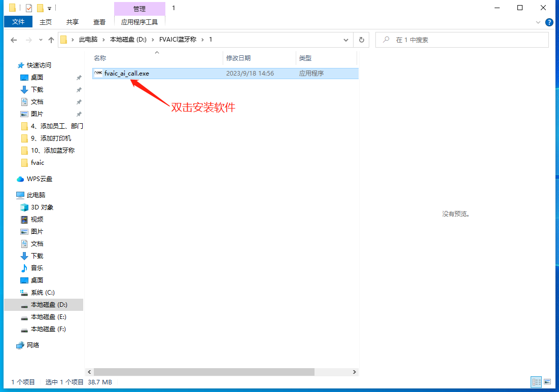Sort by 修改日期 column header

[x=238, y=58]
